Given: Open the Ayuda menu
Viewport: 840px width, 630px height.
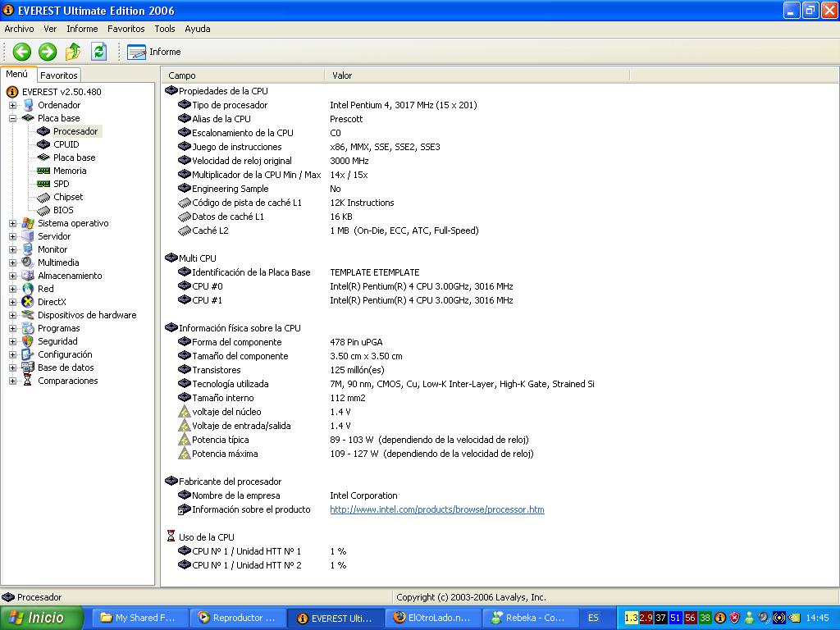Looking at the screenshot, I should pos(198,29).
